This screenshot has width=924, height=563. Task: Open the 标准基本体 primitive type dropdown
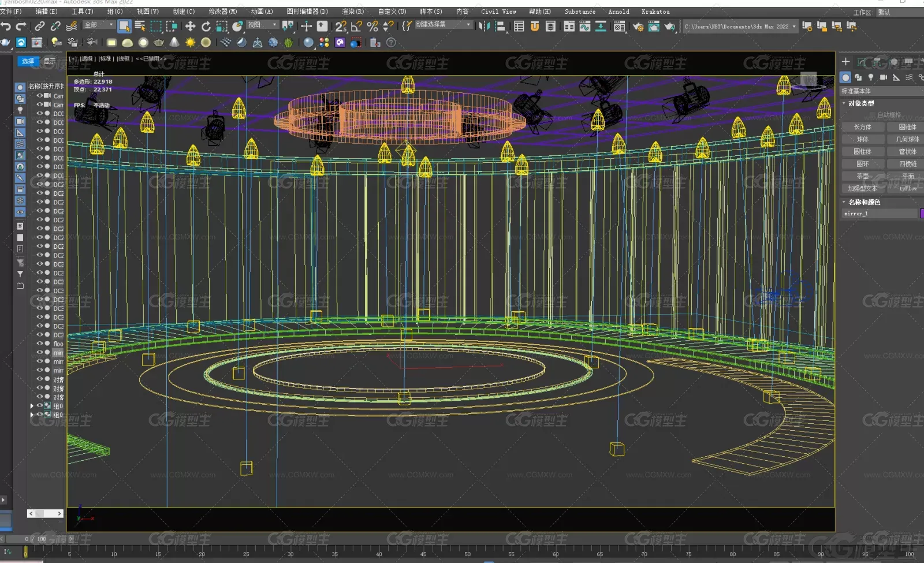(x=881, y=91)
